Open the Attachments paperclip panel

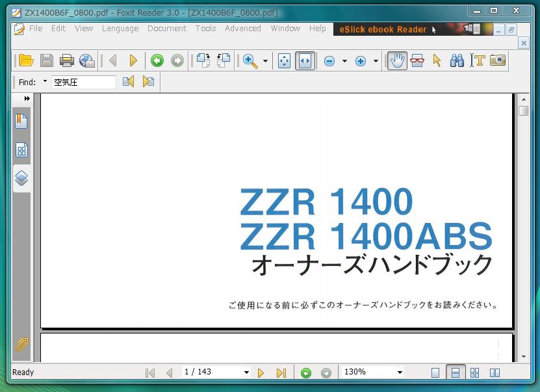click(x=21, y=344)
